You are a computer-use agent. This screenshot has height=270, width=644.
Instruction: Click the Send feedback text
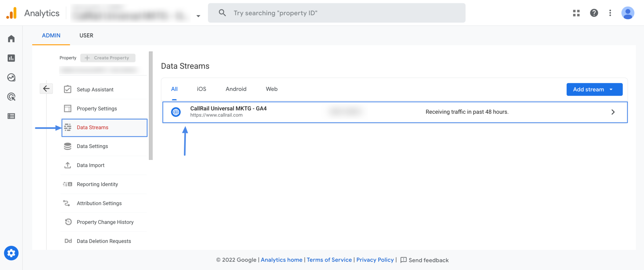coord(429,260)
